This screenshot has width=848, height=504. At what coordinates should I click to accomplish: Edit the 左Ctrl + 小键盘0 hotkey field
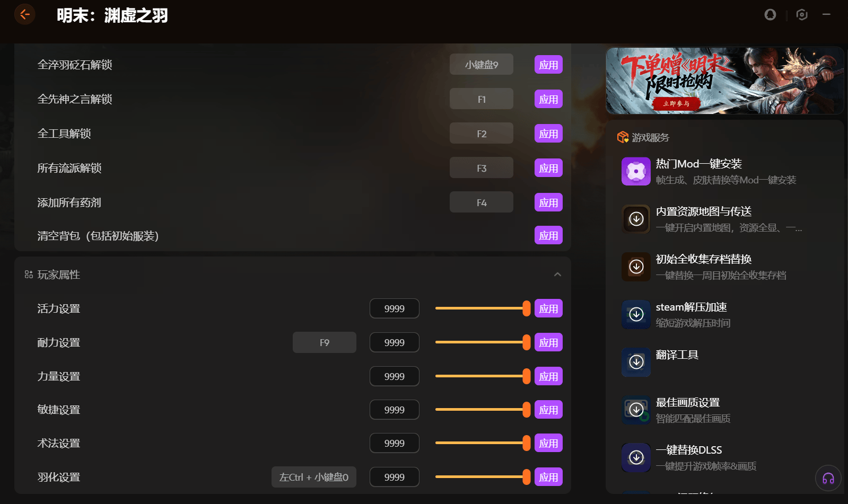314,477
